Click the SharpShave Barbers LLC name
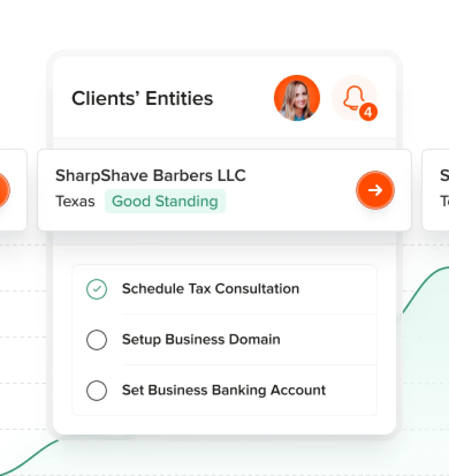Screen dimensions: 449x476 [151, 176]
